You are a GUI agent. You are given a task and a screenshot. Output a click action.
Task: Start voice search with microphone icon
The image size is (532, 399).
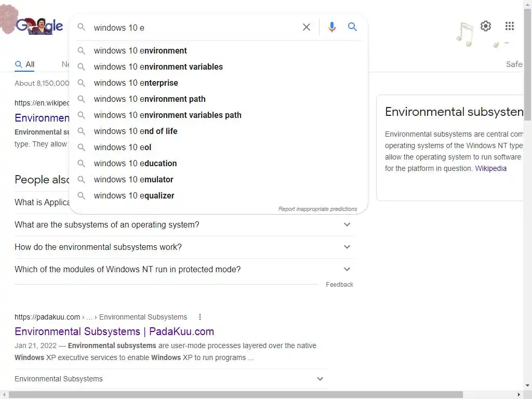(332, 27)
